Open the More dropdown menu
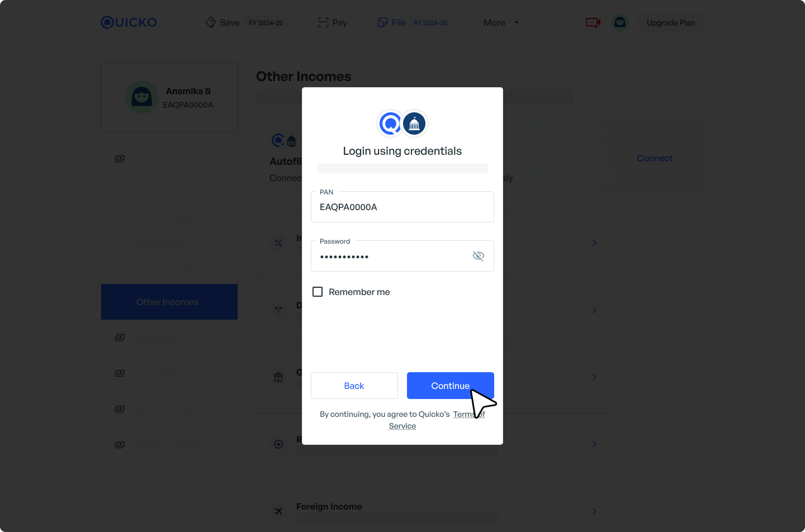This screenshot has height=532, width=805. (x=501, y=22)
